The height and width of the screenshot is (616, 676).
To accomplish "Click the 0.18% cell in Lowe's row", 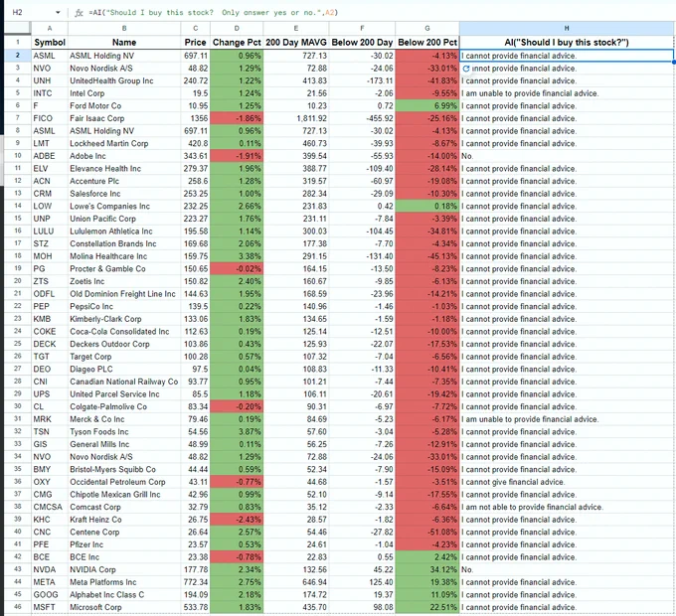I will 426,206.
